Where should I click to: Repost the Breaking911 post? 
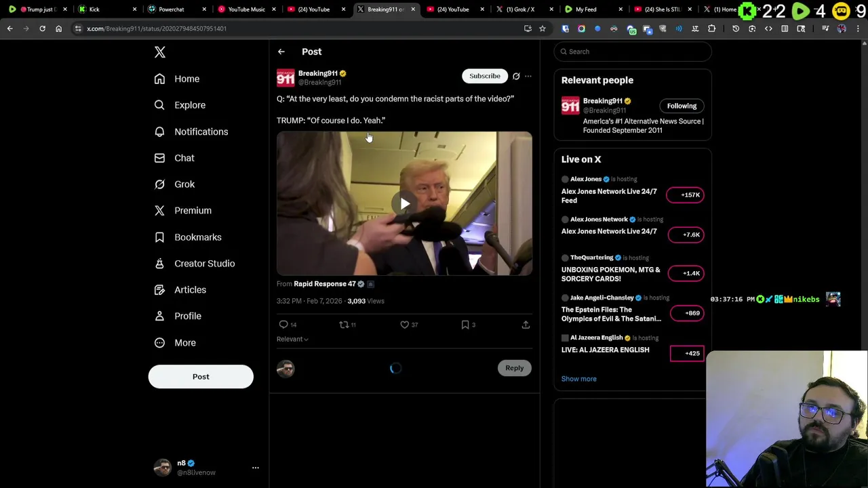pos(344,325)
